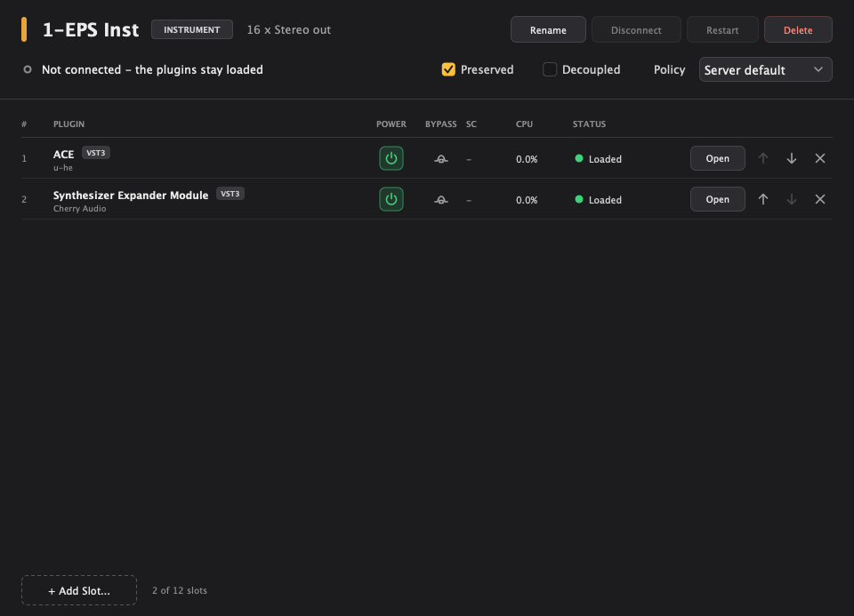Uncheck the Preserved checkbox
The width and height of the screenshot is (854, 616).
[x=448, y=69]
